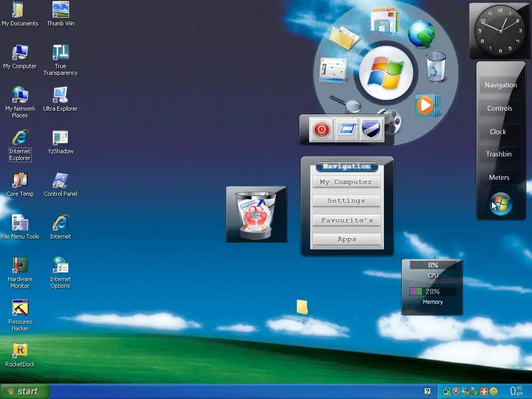Click the yellow round tray icon
Screen dimensions: 532x399
[494, 392]
